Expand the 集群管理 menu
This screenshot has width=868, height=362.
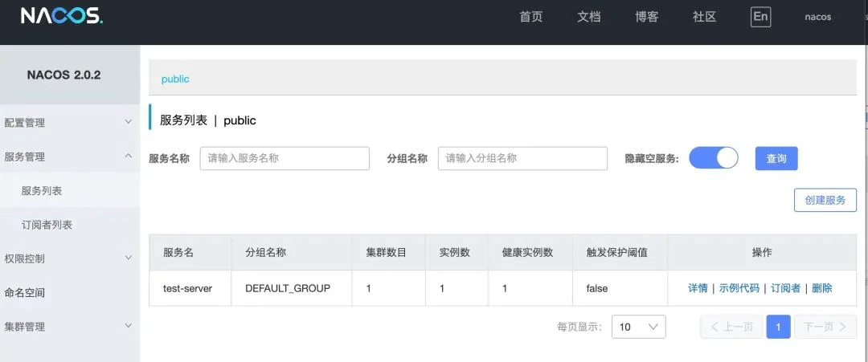pyautogui.click(x=69, y=327)
